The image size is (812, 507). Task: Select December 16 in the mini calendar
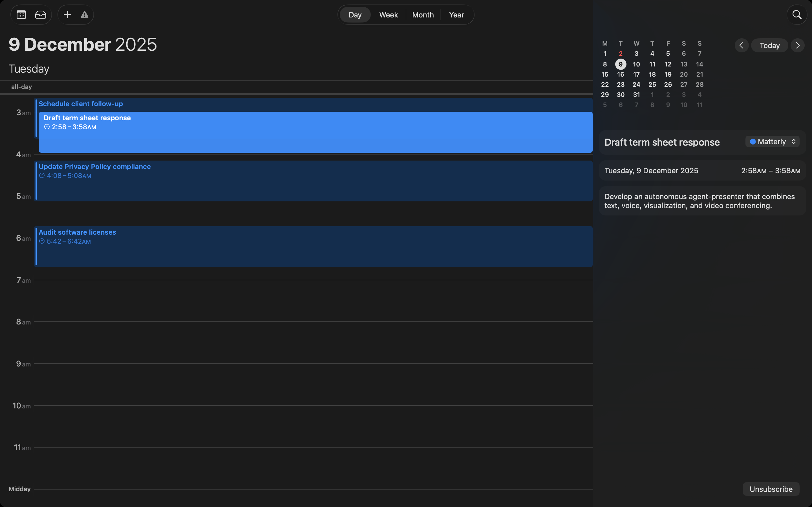(620, 74)
